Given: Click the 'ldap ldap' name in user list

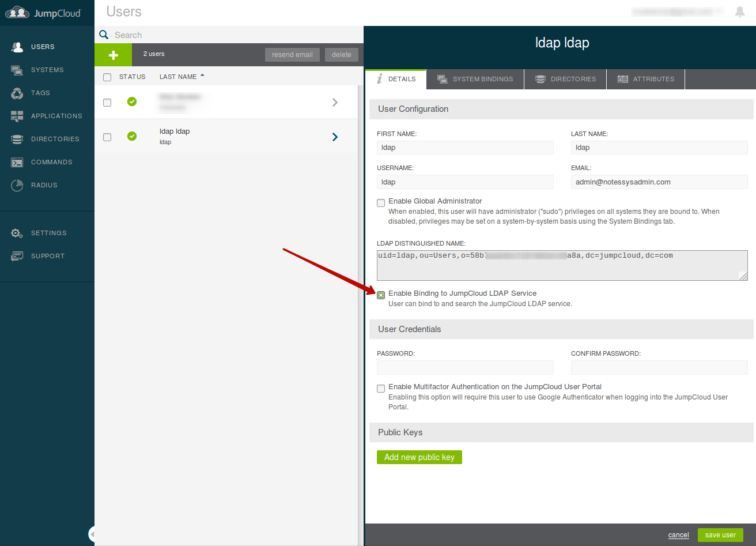Looking at the screenshot, I should coord(175,131).
